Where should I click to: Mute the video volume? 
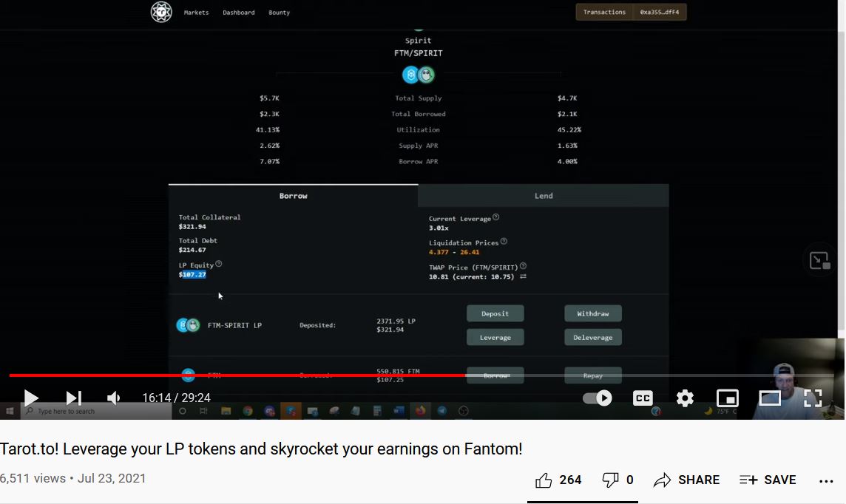(x=113, y=398)
